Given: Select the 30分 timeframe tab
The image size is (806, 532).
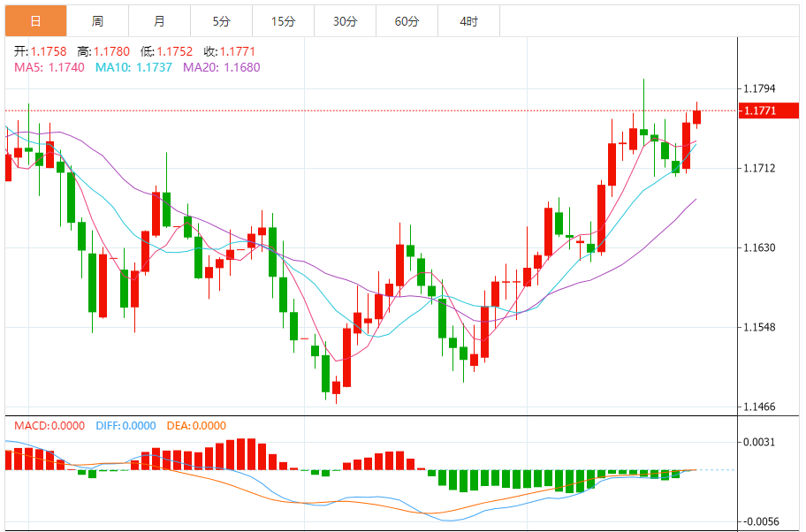Looking at the screenshot, I should click(x=345, y=21).
